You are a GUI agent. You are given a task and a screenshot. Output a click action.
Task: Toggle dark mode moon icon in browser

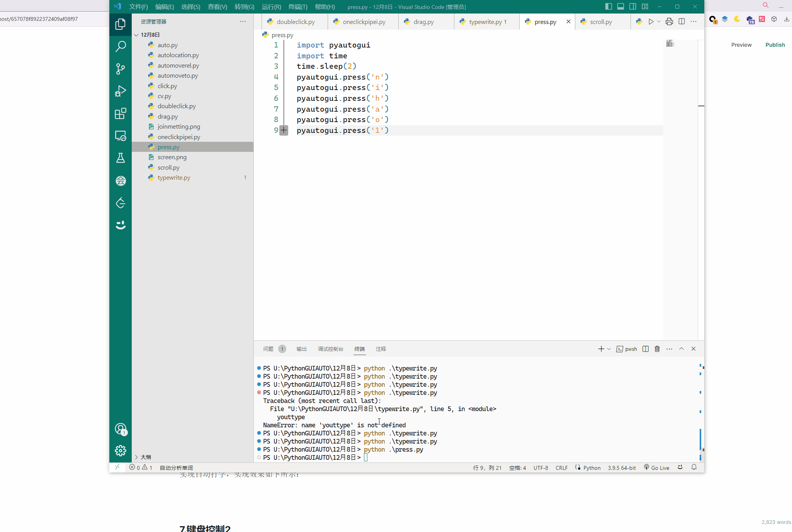point(737,19)
